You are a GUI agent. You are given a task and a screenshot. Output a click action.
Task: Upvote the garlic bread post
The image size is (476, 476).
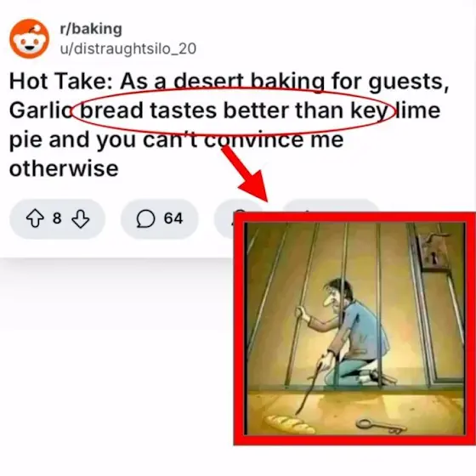35,218
